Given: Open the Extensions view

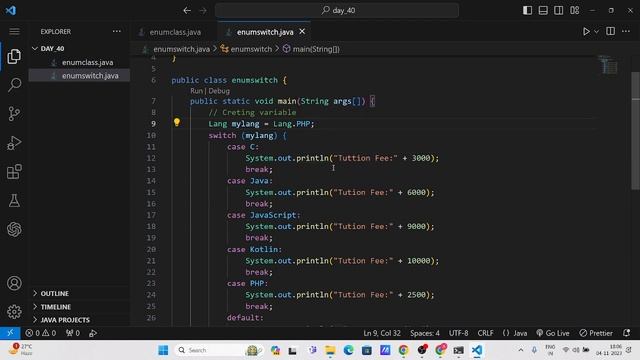Looking at the screenshot, I should tap(14, 171).
